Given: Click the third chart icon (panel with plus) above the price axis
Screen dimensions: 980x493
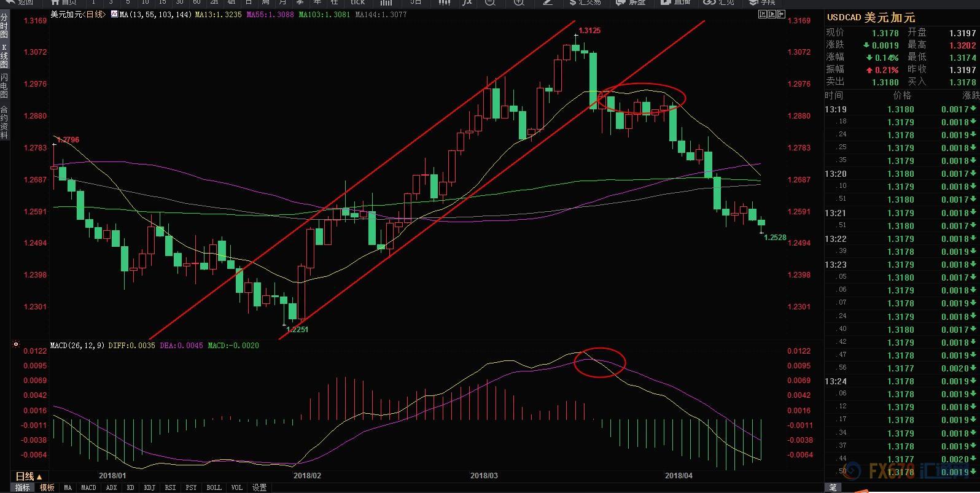Looking at the screenshot, I should coord(780,14).
